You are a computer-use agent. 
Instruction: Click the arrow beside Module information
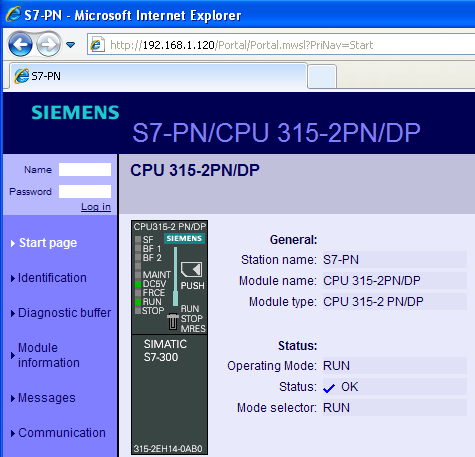(x=13, y=355)
